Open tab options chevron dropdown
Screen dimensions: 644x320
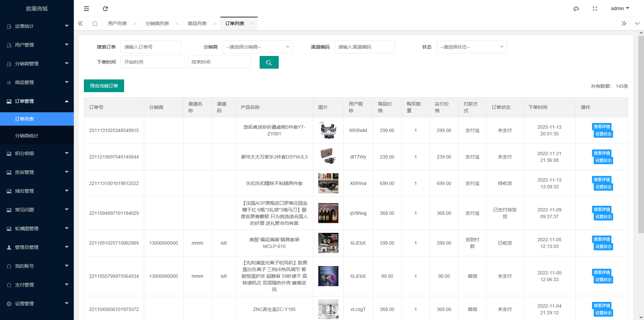637,23
